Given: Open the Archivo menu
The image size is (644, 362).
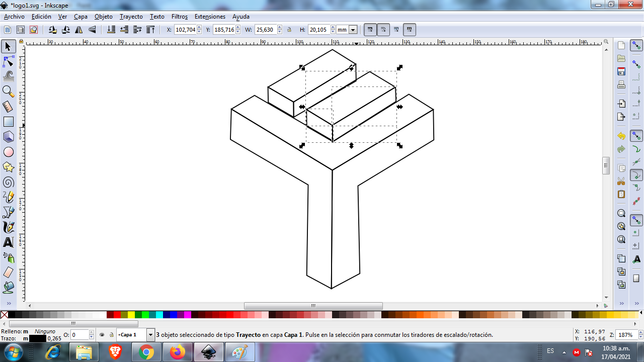Looking at the screenshot, I should pos(14,17).
